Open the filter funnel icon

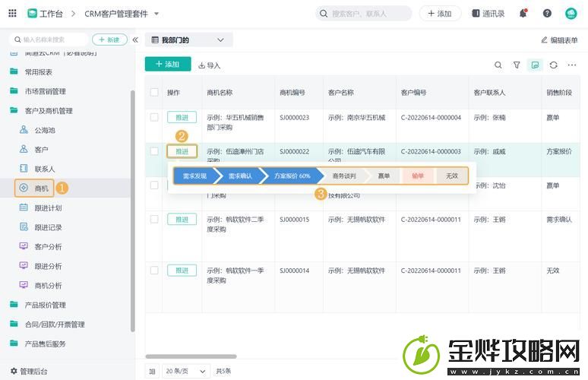(x=517, y=65)
